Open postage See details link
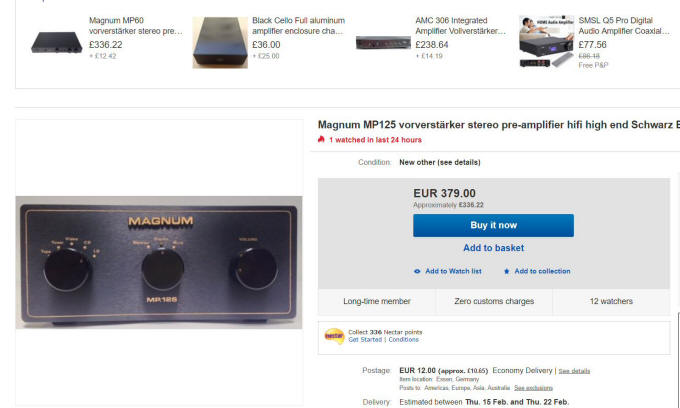680x408 pixels. [x=574, y=371]
